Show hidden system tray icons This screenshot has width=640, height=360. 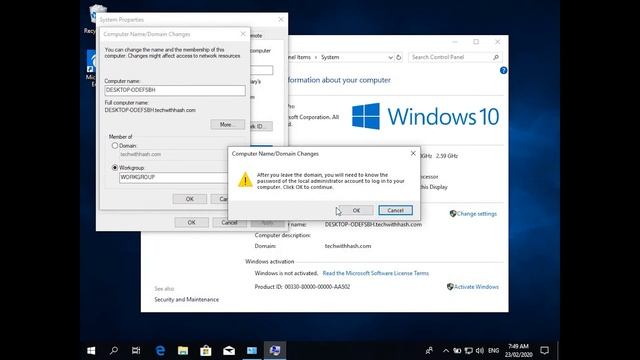point(446,350)
